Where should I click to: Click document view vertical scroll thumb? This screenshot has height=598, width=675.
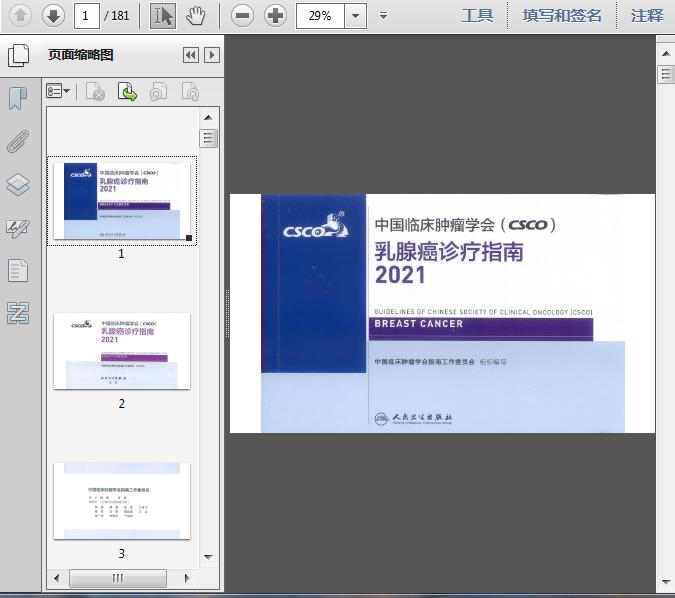coord(666,74)
